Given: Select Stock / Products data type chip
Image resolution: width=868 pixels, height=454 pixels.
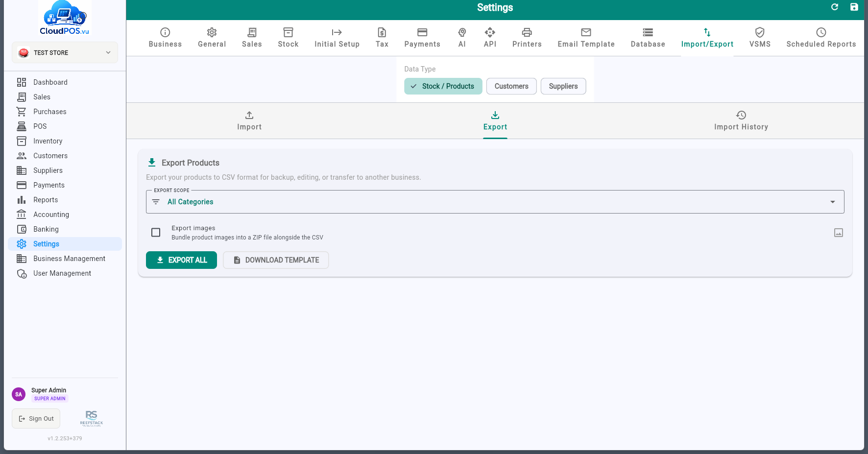Looking at the screenshot, I should [x=443, y=86].
